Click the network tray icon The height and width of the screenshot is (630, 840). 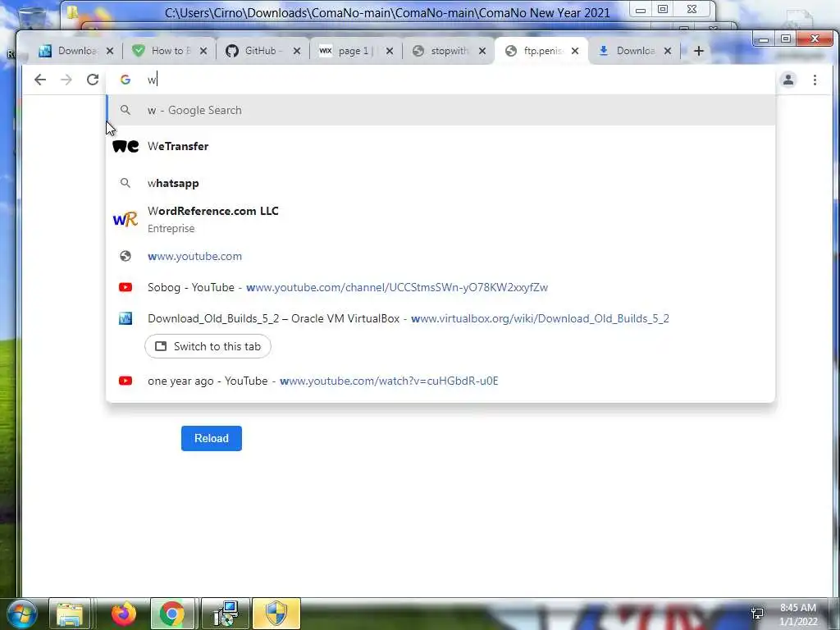point(757,614)
